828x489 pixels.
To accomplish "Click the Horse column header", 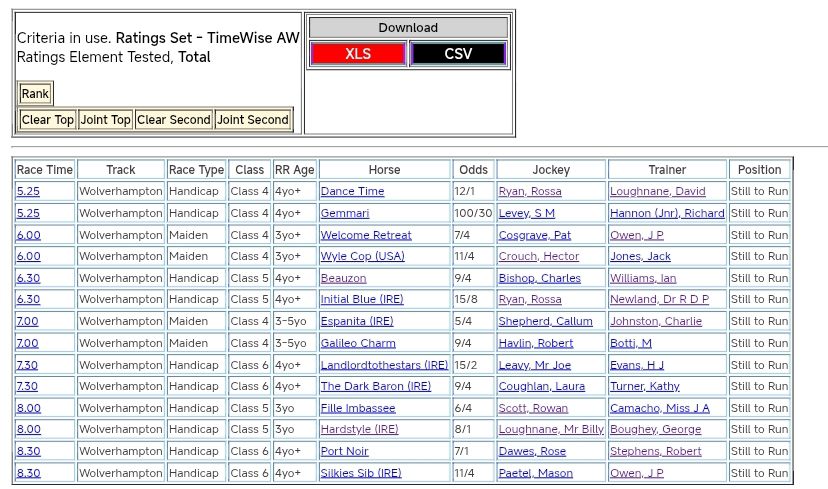I will (x=384, y=170).
